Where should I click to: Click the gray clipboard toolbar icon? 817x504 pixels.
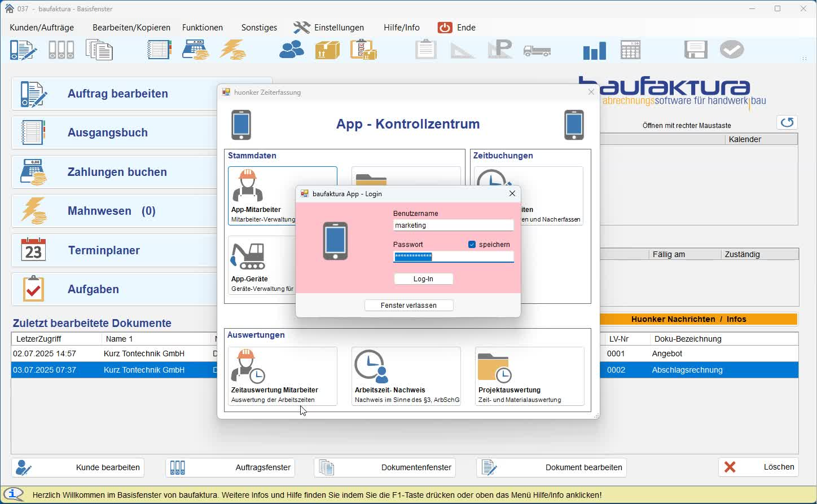pyautogui.click(x=426, y=50)
